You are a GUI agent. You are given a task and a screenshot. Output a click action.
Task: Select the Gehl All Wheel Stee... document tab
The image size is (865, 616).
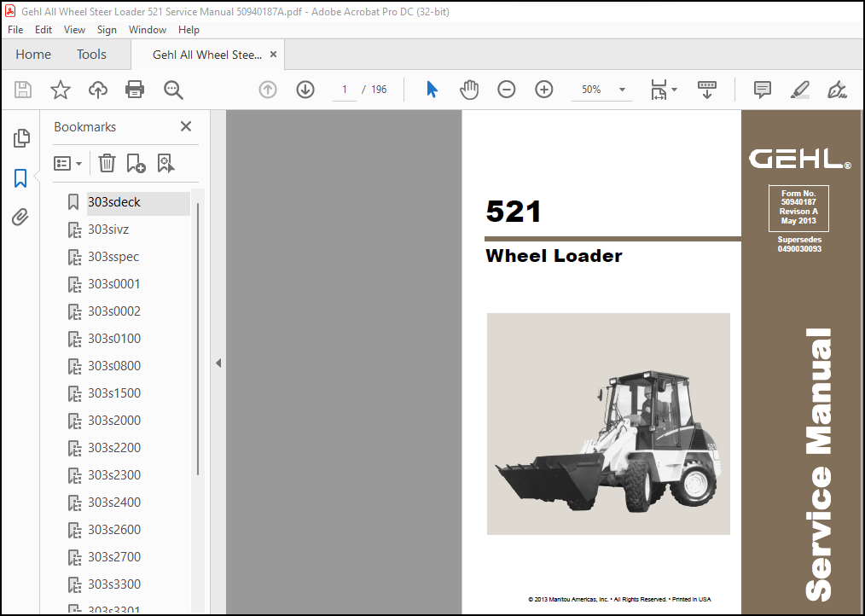click(207, 55)
